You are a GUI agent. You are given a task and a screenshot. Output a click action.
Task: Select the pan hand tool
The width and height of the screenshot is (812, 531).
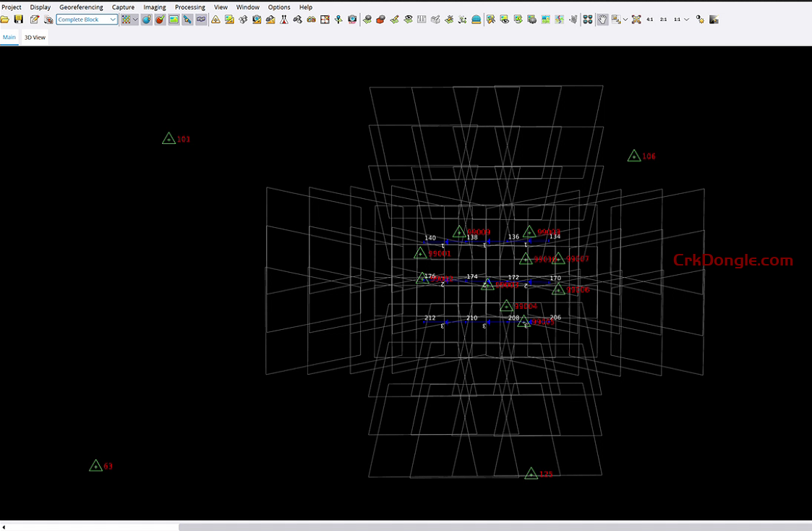point(602,20)
